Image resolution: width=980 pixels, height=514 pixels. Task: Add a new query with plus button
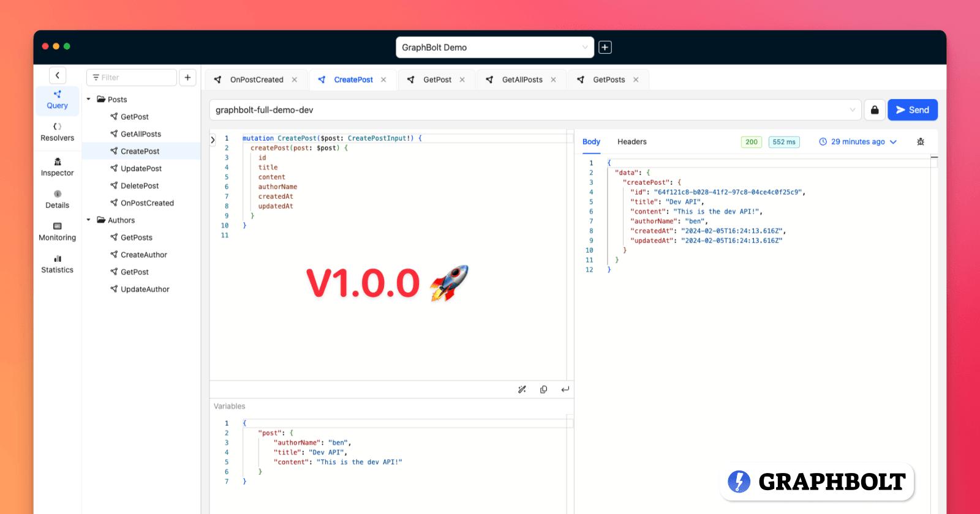pyautogui.click(x=187, y=77)
